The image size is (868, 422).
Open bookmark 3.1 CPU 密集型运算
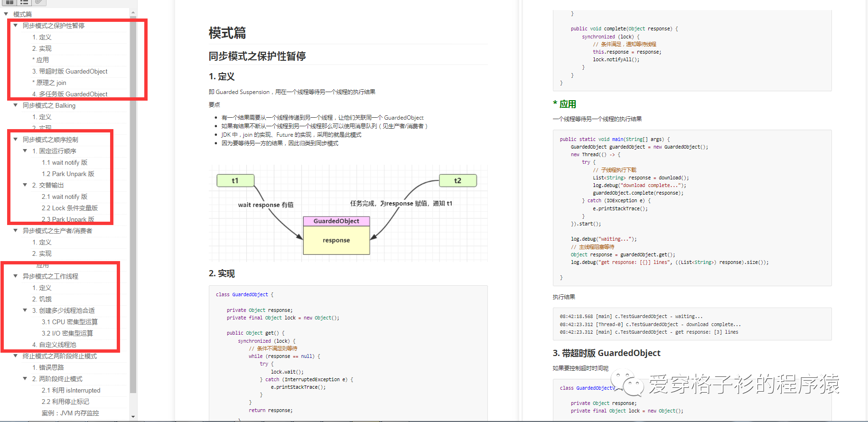(70, 322)
